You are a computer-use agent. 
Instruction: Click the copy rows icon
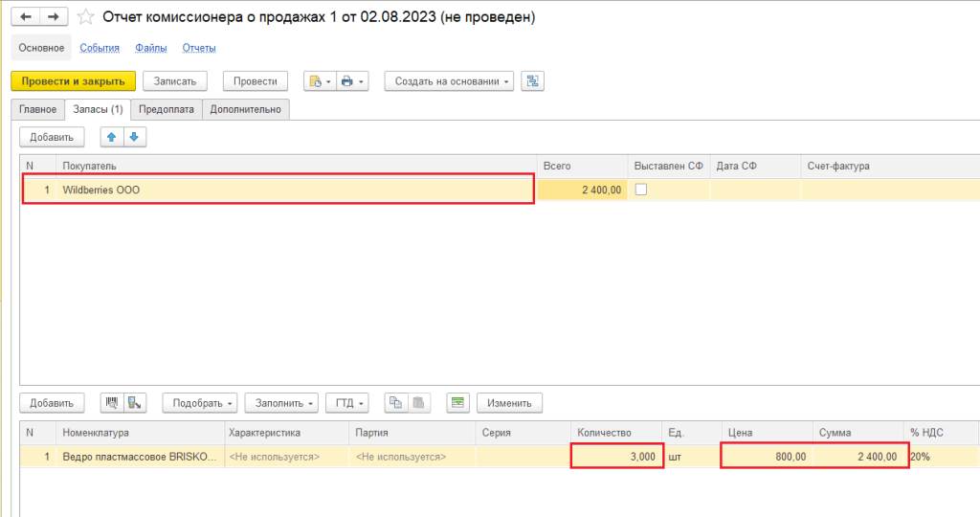pyautogui.click(x=395, y=403)
